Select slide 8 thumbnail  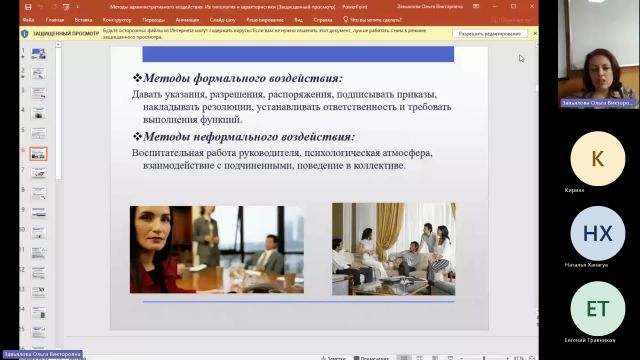click(38, 193)
